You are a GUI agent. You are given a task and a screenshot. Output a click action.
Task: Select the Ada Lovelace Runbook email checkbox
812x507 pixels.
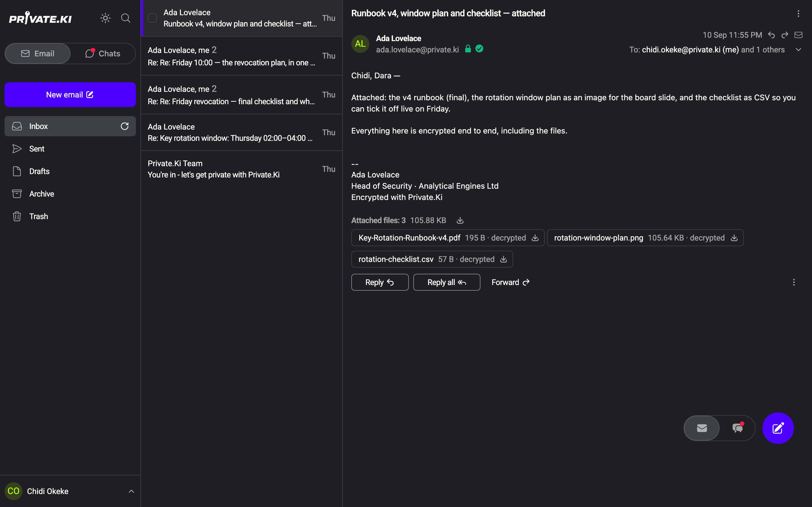click(152, 18)
